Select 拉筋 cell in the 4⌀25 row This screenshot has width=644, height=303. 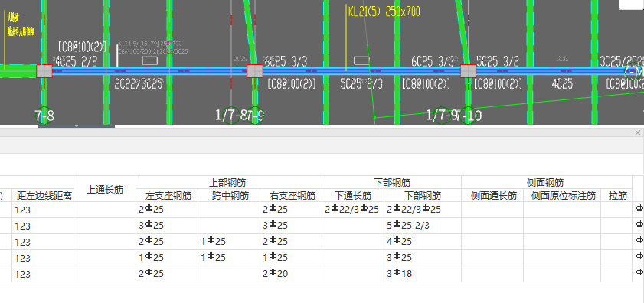click(616, 242)
